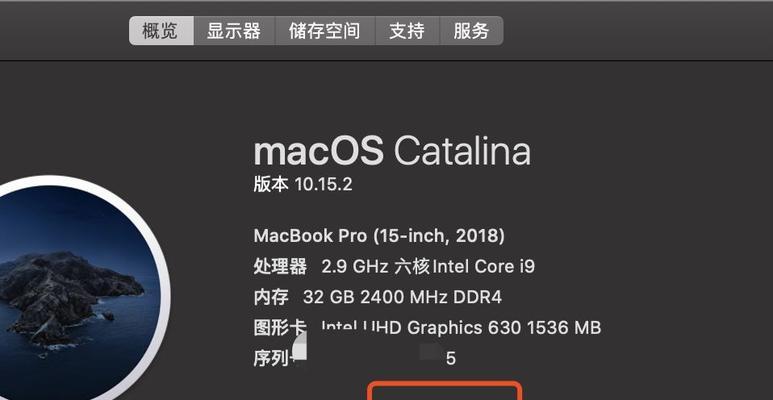
Task: Switch to the 显示器 tab
Action: coord(234,31)
